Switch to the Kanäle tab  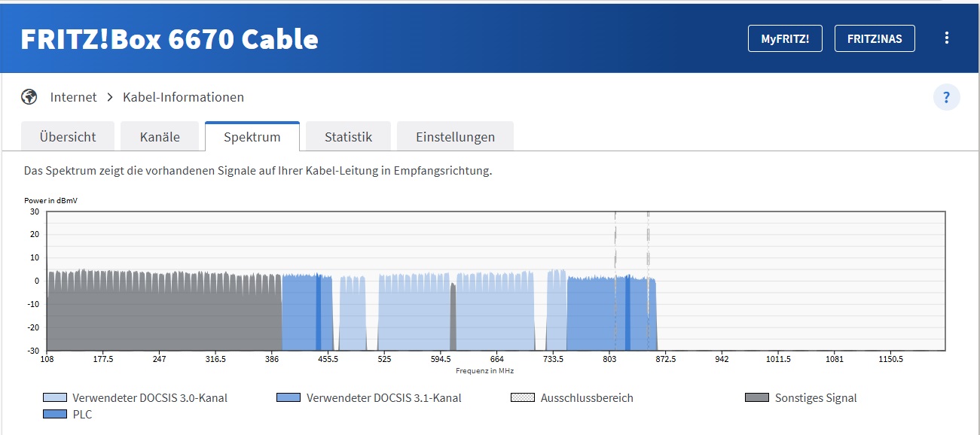click(x=160, y=136)
